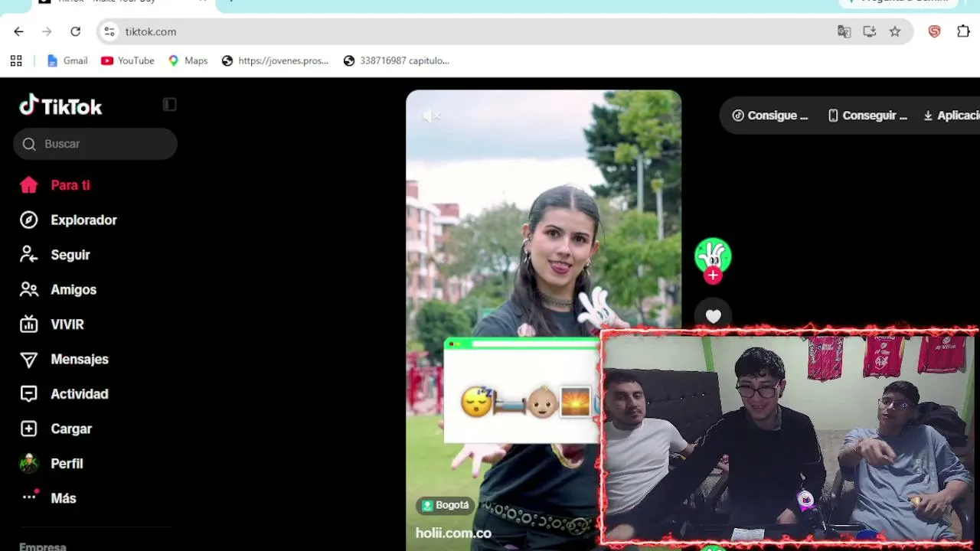The height and width of the screenshot is (551, 980).
Task: Open the Extensions puzzle icon
Action: pyautogui.click(x=963, y=31)
